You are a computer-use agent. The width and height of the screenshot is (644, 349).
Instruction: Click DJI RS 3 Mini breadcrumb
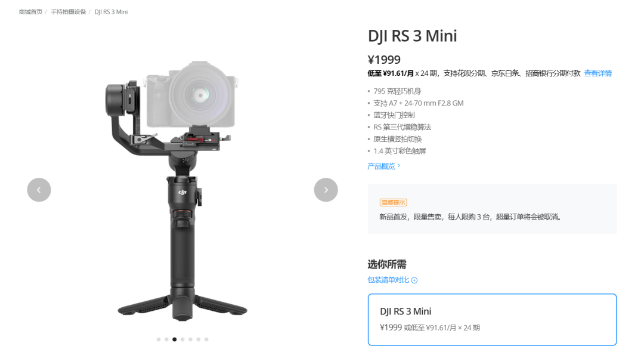click(111, 12)
